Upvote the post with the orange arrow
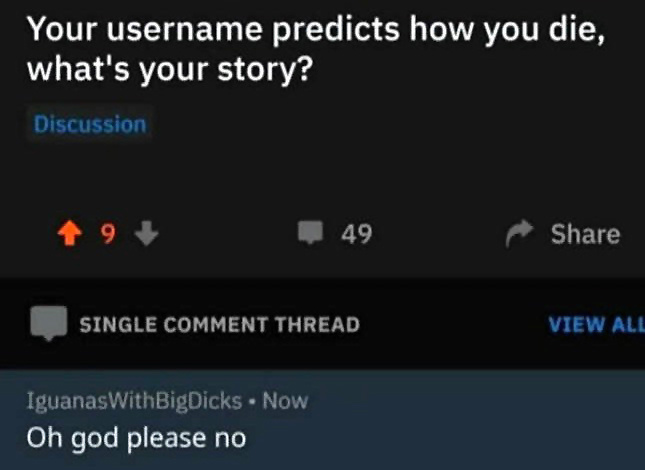Screen dimensions: 645x470 (x=69, y=234)
